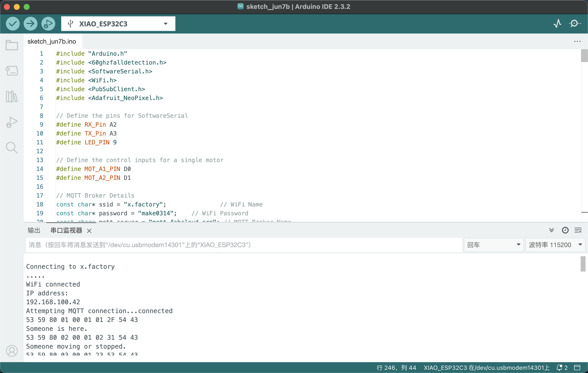The height and width of the screenshot is (373, 588).
Task: Click the Verify sketch checkmark button
Action: click(13, 24)
